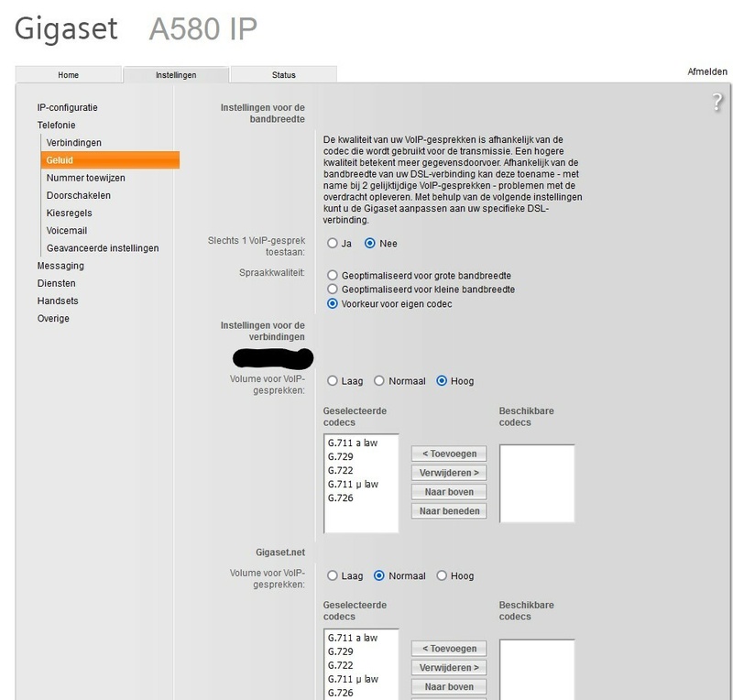This screenshot has width=733, height=700.
Task: Open the Instellingen tab
Action: pyautogui.click(x=176, y=75)
